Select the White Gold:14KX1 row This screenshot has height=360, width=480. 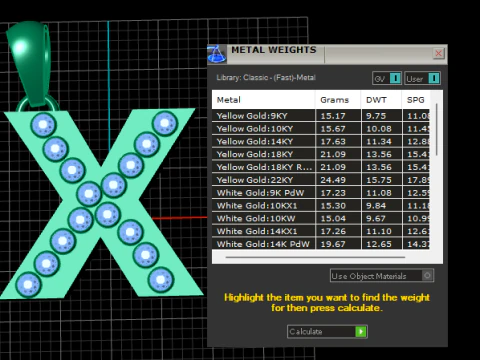pos(321,231)
